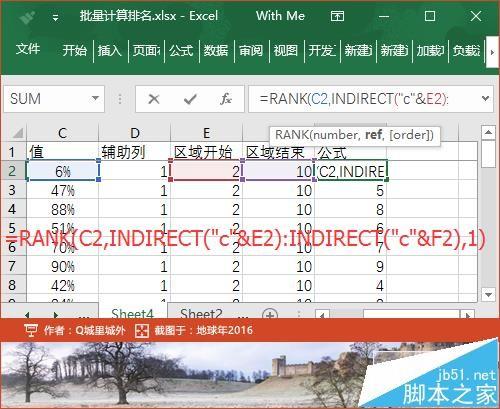The image size is (500, 409).
Task: Confirm formula with the checkmark icon
Action: (190, 99)
